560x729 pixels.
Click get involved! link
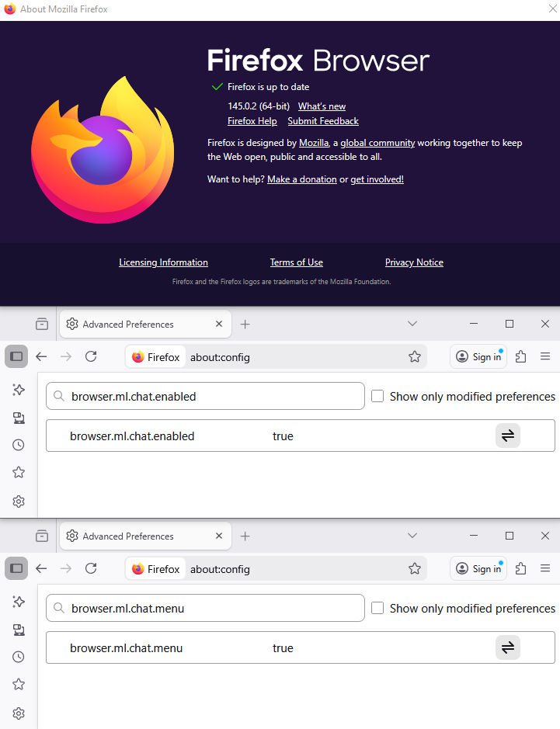[377, 179]
